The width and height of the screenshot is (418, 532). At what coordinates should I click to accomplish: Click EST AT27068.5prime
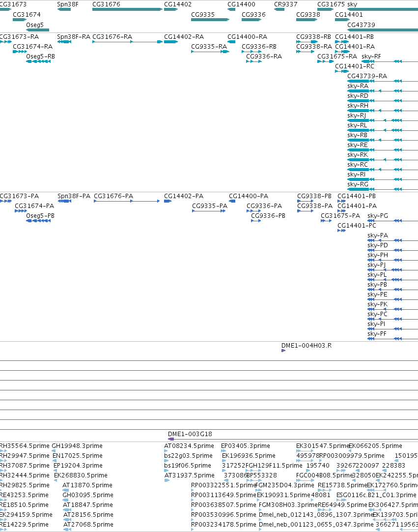tap(67, 530)
